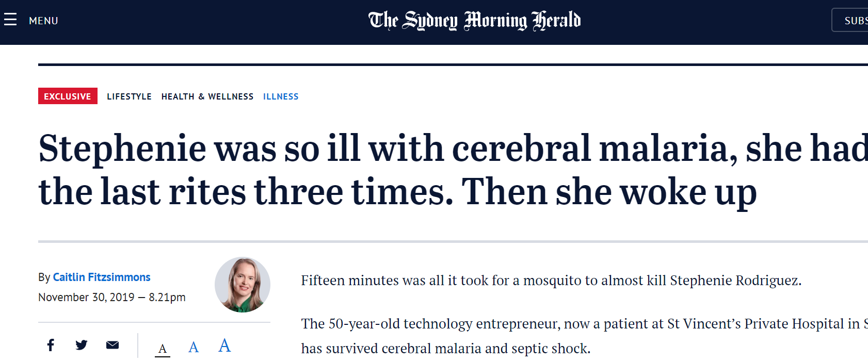Select the ILLNESS topic link
This screenshot has width=868, height=362.
[x=281, y=96]
